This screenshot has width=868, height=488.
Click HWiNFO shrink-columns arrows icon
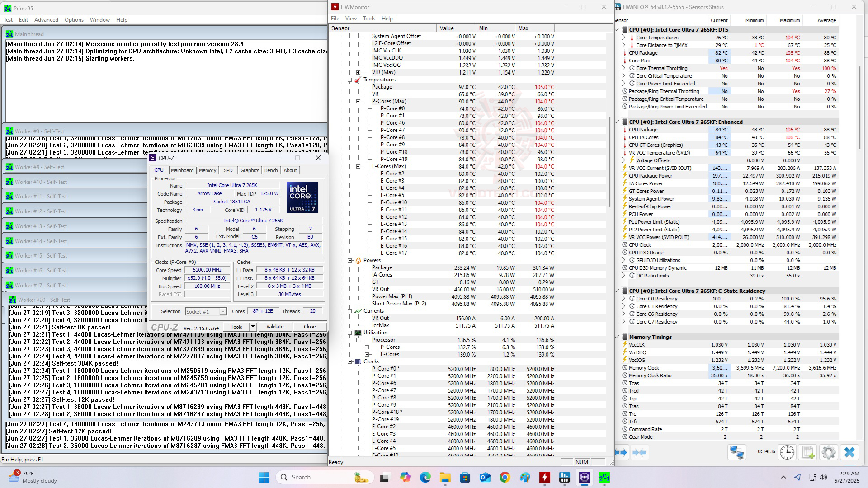[639, 452]
